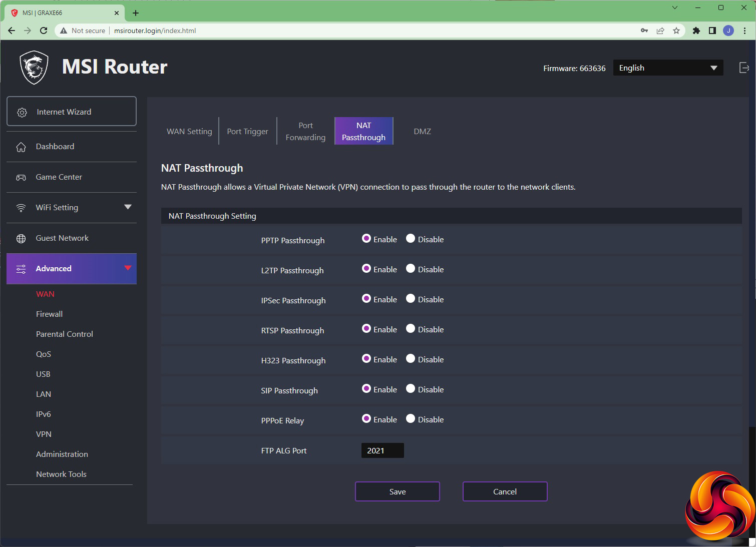Open the IPv6 submenu item
This screenshot has height=547, width=756.
click(x=44, y=414)
